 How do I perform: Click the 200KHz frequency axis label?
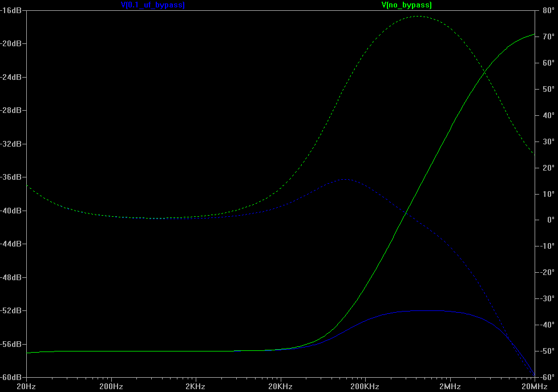pos(365,386)
